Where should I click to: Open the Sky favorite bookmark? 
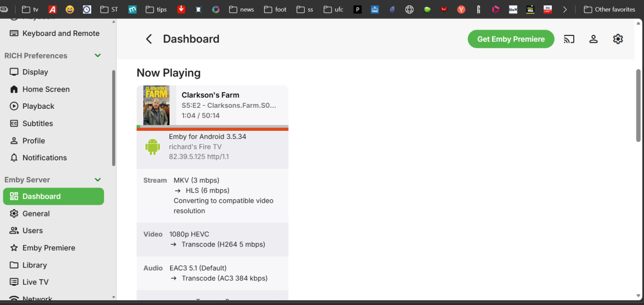tap(547, 9)
